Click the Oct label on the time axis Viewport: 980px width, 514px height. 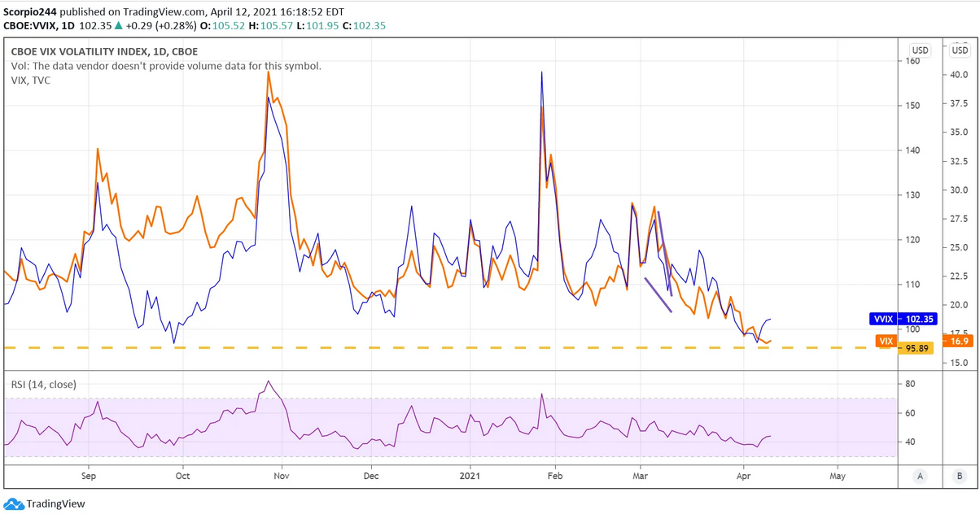(x=182, y=476)
